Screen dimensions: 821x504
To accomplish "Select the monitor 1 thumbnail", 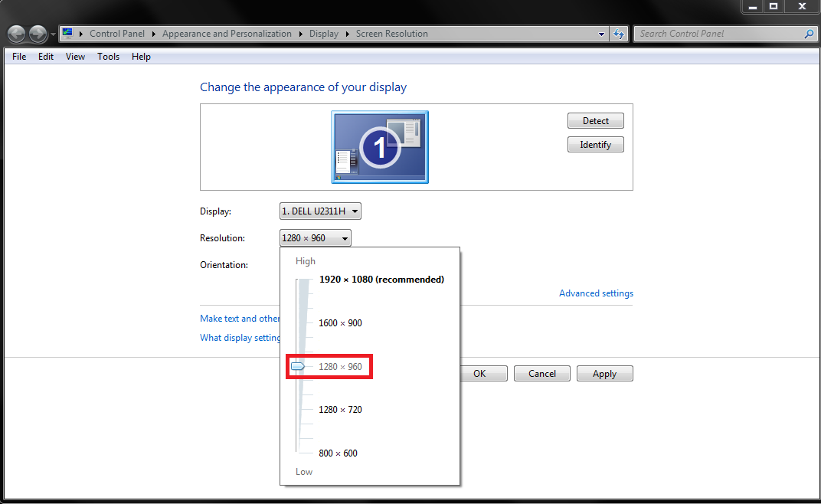I will click(380, 147).
